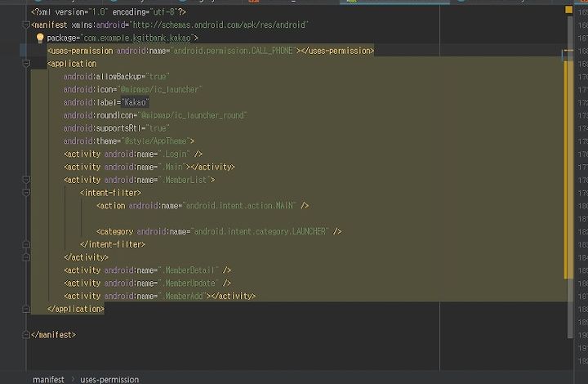Click the .MemberDetail activity line
Screen dimensions: 588x384
[x=147, y=270]
